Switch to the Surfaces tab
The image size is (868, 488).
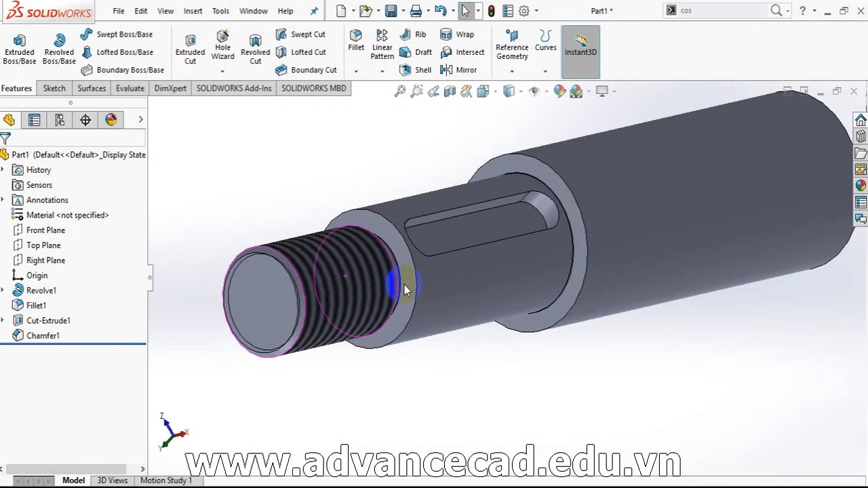click(x=92, y=88)
